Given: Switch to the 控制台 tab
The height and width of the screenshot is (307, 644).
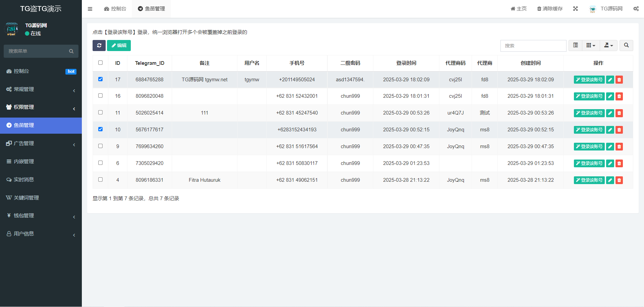Looking at the screenshot, I should (x=115, y=9).
